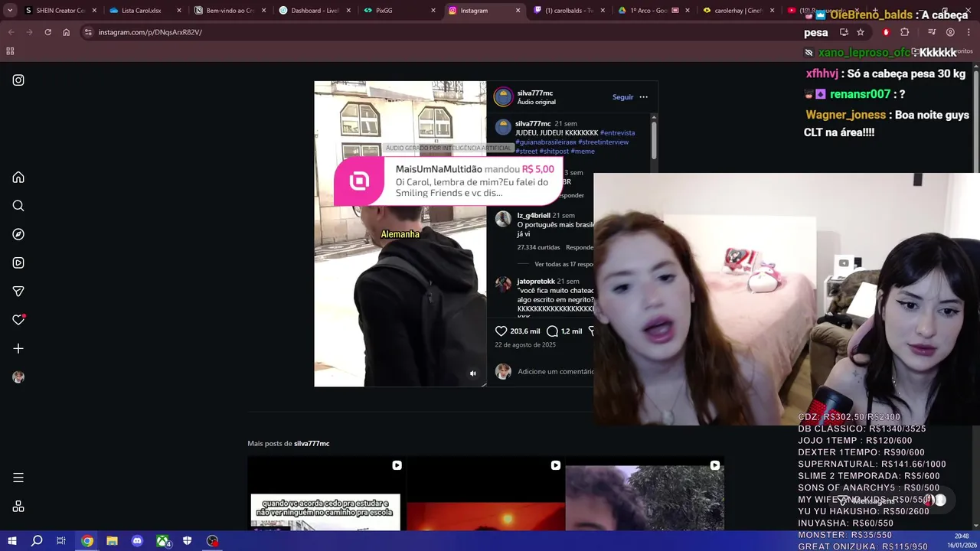Open silva777mc profile from post header
The height and width of the screenshot is (551, 980).
(534, 93)
